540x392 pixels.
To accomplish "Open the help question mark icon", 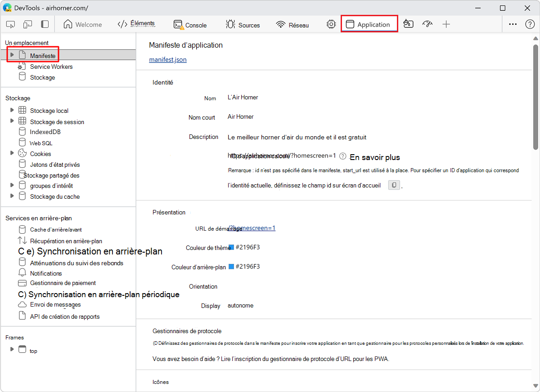I will 530,24.
